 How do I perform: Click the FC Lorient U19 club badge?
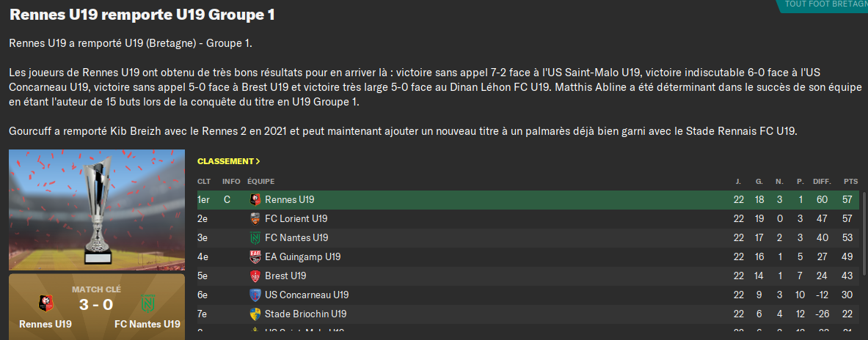click(x=255, y=218)
